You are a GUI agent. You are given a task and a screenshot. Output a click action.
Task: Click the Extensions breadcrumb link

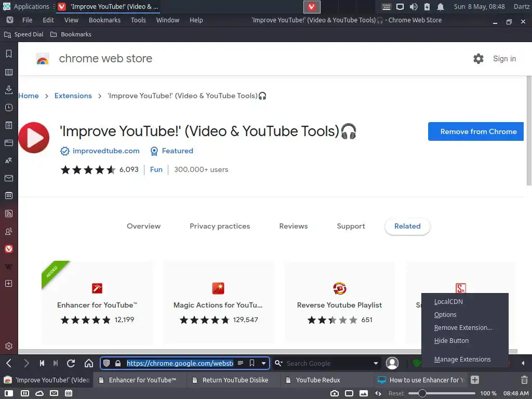(73, 96)
